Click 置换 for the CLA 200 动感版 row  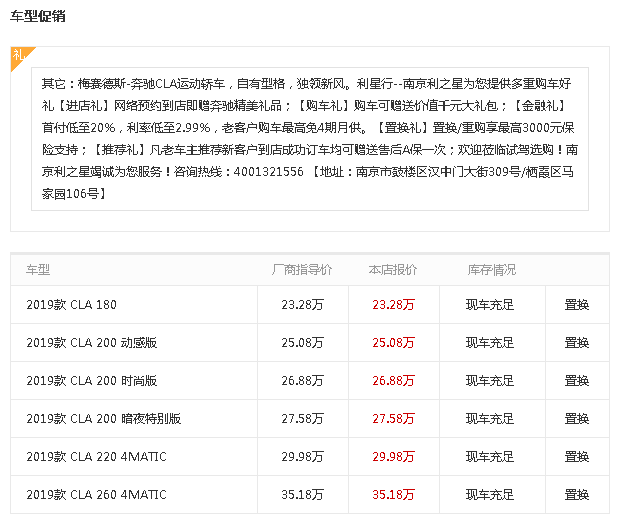point(577,343)
